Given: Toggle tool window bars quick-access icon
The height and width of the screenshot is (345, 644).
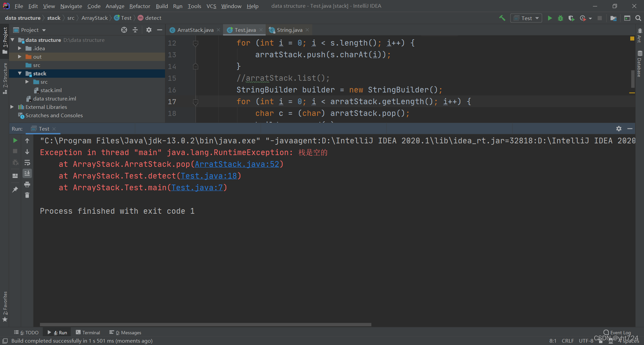Looking at the screenshot, I should tap(5, 341).
